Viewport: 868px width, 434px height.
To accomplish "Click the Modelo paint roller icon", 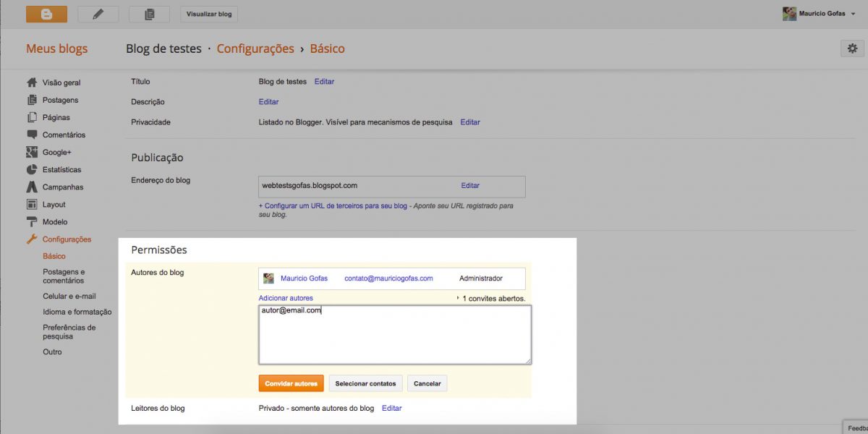I will pos(32,221).
